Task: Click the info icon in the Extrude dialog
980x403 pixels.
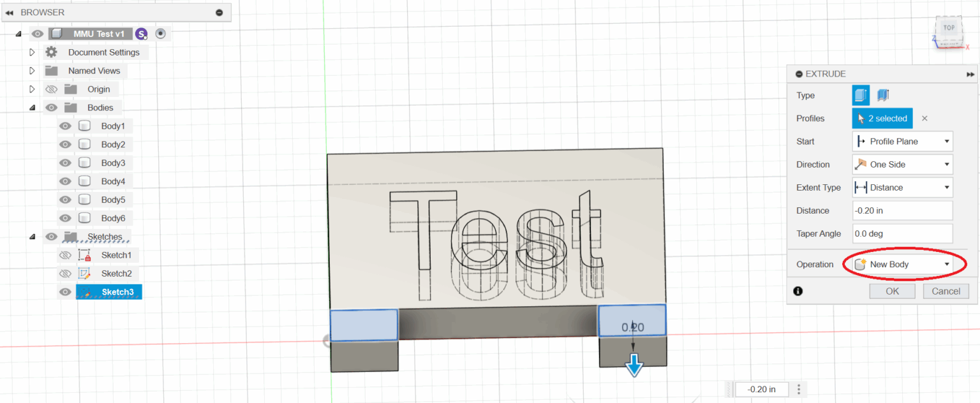Action: pos(798,291)
